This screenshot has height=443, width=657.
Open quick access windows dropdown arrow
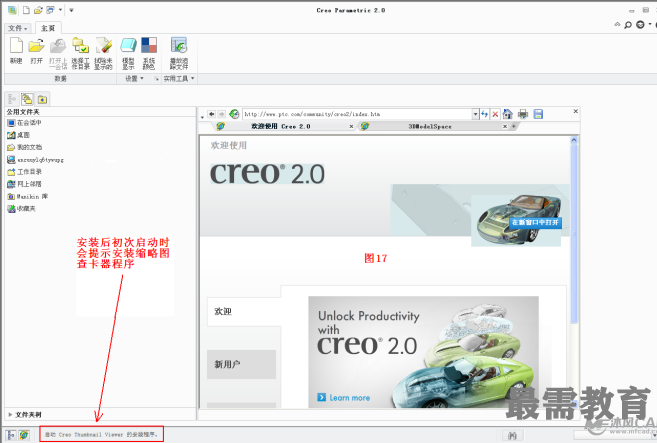(60, 9)
